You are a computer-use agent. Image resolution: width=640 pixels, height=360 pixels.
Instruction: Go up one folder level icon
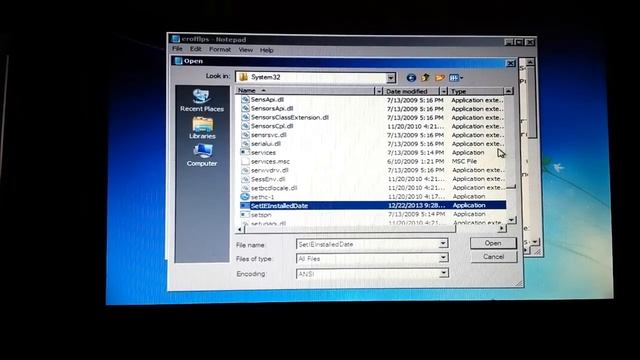(x=425, y=78)
